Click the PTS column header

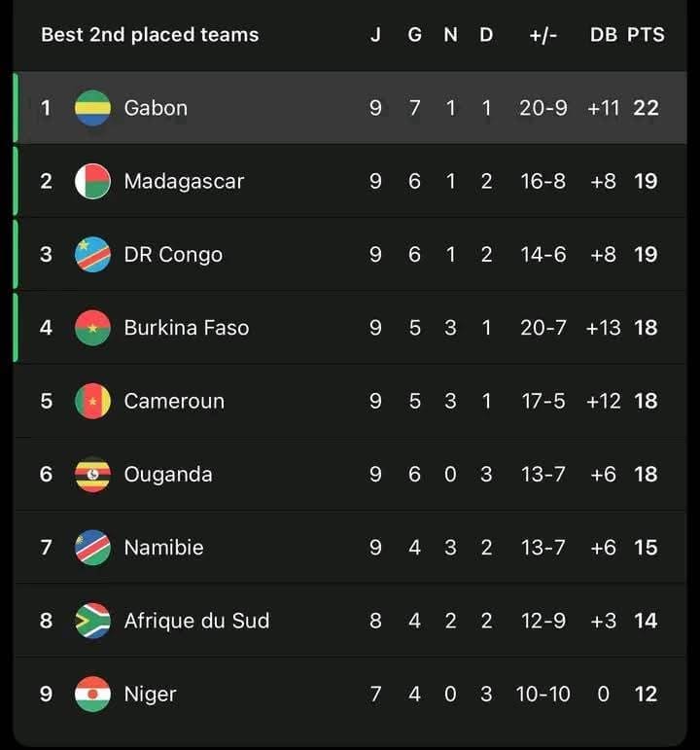tap(646, 35)
